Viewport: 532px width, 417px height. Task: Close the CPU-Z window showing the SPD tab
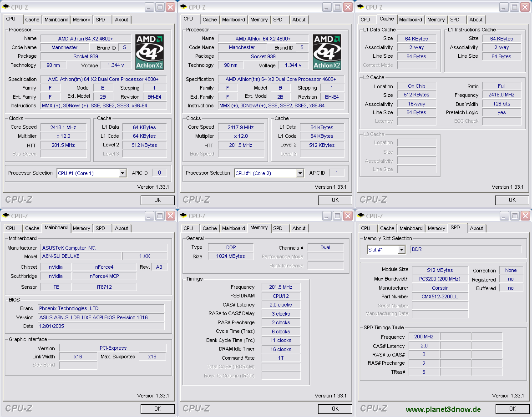click(x=525, y=216)
